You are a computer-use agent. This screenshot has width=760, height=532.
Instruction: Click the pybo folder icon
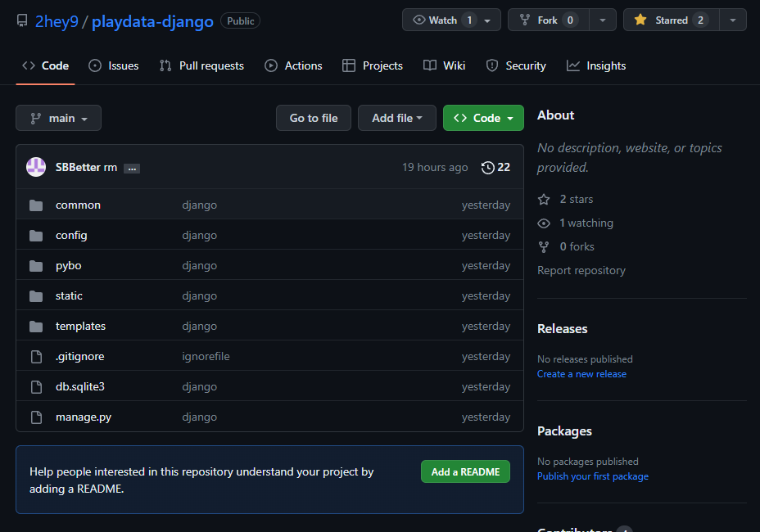[36, 266]
